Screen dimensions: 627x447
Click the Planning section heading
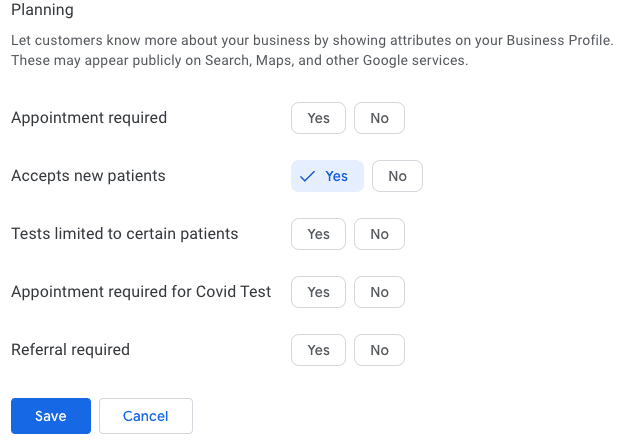[x=42, y=10]
